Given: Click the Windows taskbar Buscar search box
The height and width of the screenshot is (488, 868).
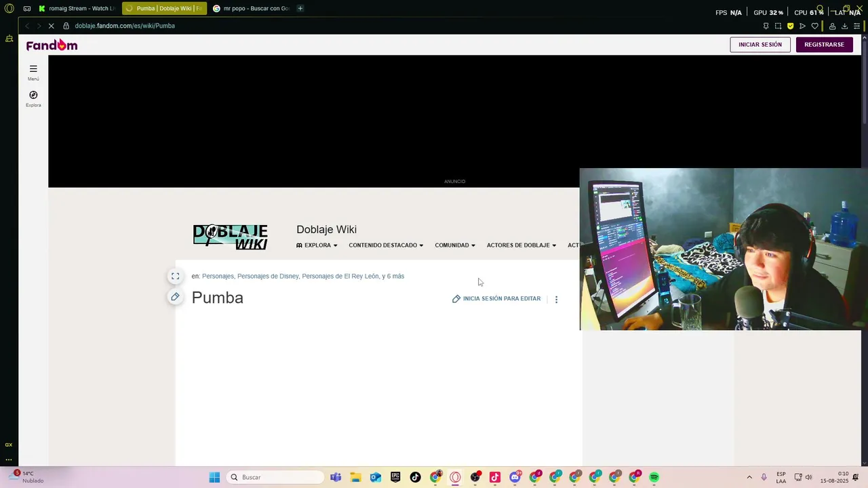Looking at the screenshot, I should [275, 477].
